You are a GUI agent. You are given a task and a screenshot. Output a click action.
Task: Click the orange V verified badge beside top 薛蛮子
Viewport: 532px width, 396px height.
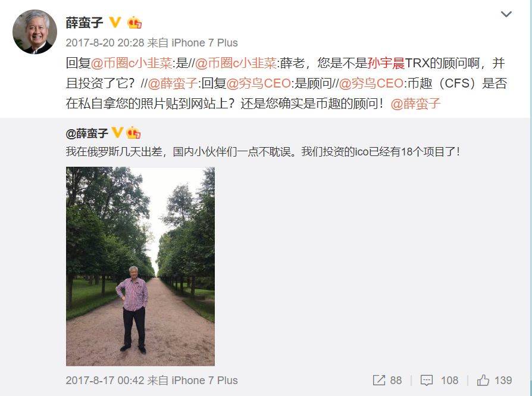click(115, 23)
